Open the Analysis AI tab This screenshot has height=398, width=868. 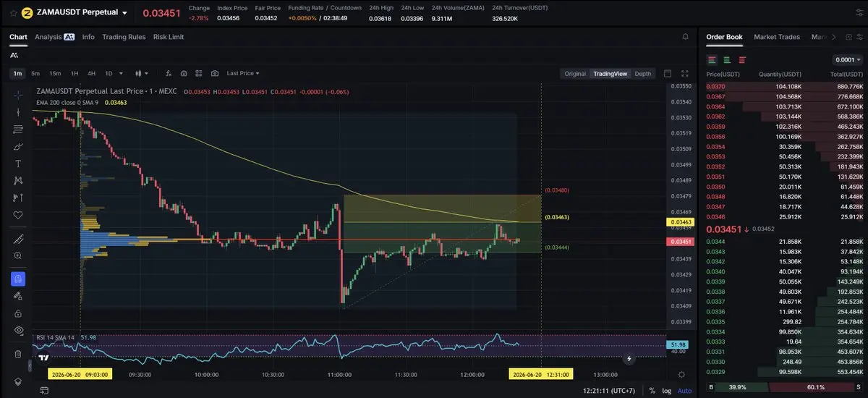pyautogui.click(x=54, y=37)
